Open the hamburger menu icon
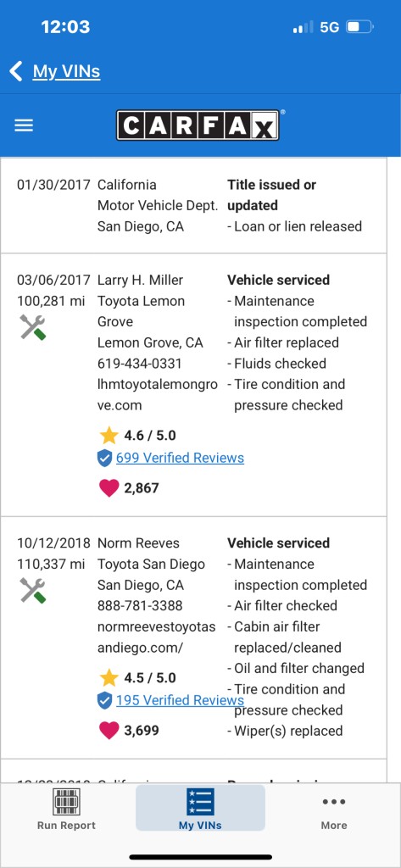This screenshot has height=868, width=401. point(24,125)
